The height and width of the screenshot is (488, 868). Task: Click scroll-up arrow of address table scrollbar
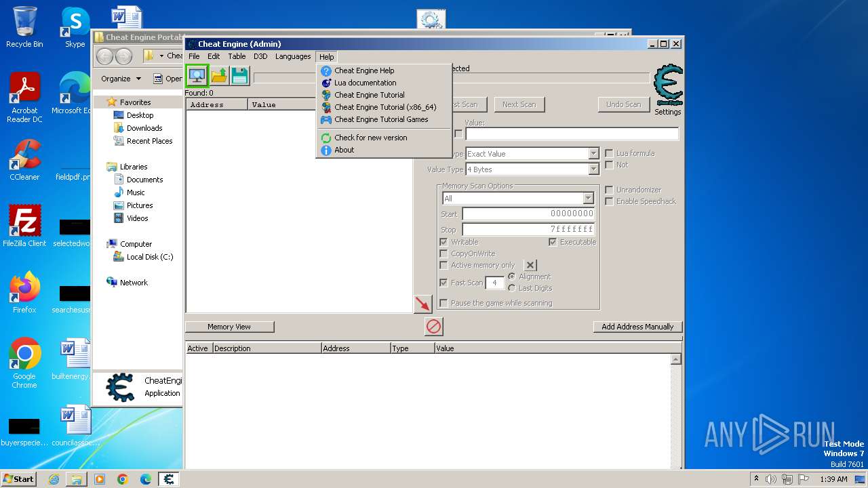[676, 359]
